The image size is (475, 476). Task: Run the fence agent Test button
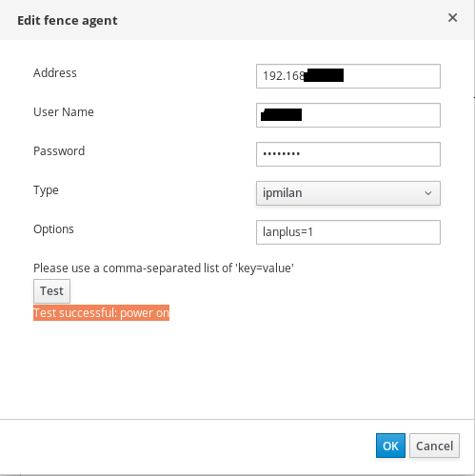pyautogui.click(x=51, y=291)
